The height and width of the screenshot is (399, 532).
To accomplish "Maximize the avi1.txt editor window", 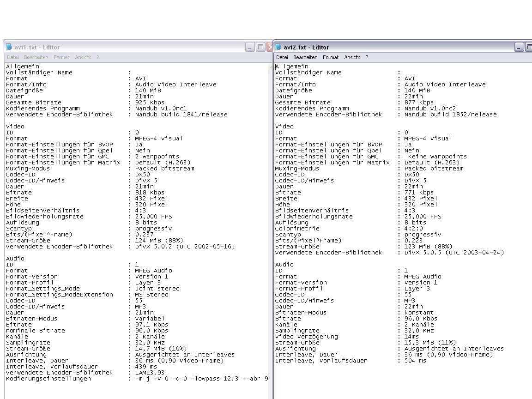I will pyautogui.click(x=260, y=47).
